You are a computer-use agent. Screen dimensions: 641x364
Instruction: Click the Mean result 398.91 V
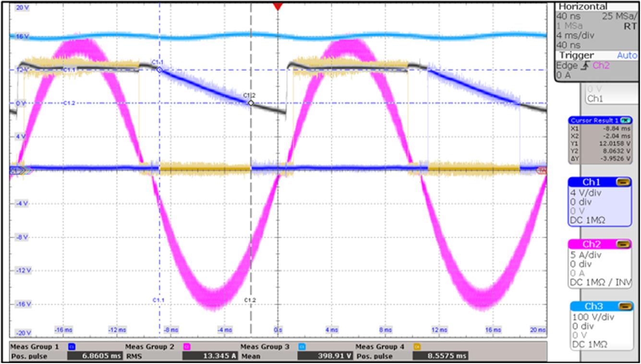(x=325, y=356)
